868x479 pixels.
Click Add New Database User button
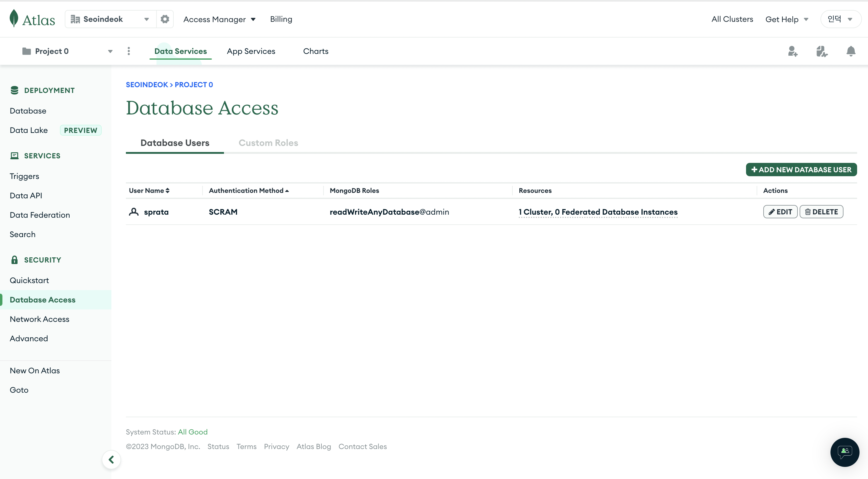(801, 170)
